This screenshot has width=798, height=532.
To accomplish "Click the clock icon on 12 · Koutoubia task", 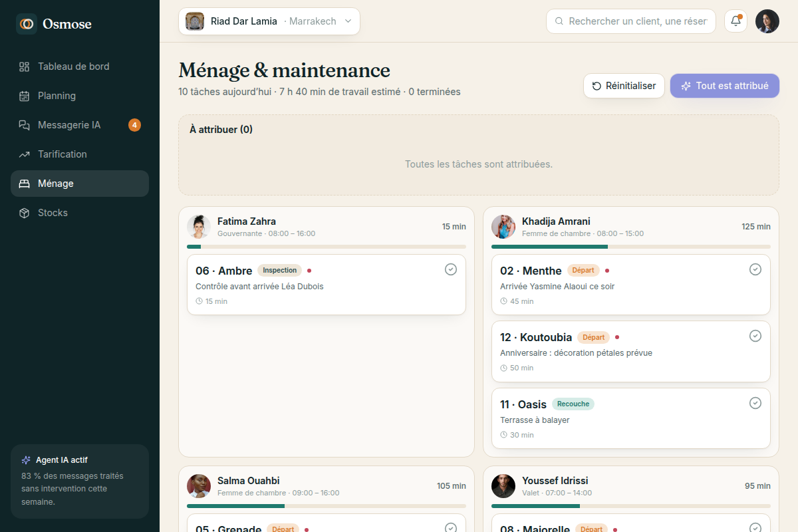I will 503,368.
